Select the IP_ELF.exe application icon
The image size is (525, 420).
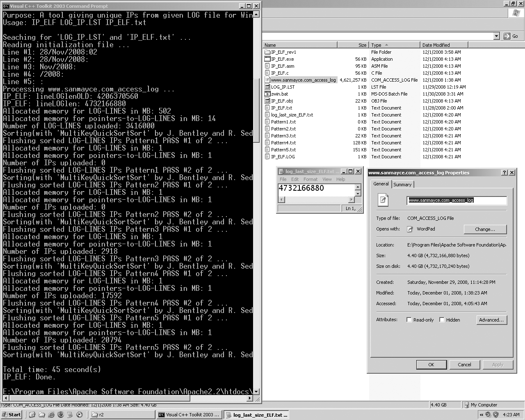267,59
